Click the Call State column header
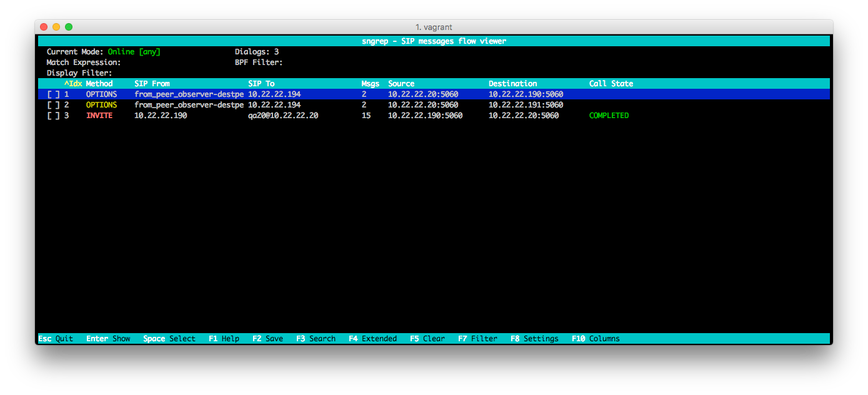The image size is (868, 395). (x=611, y=83)
